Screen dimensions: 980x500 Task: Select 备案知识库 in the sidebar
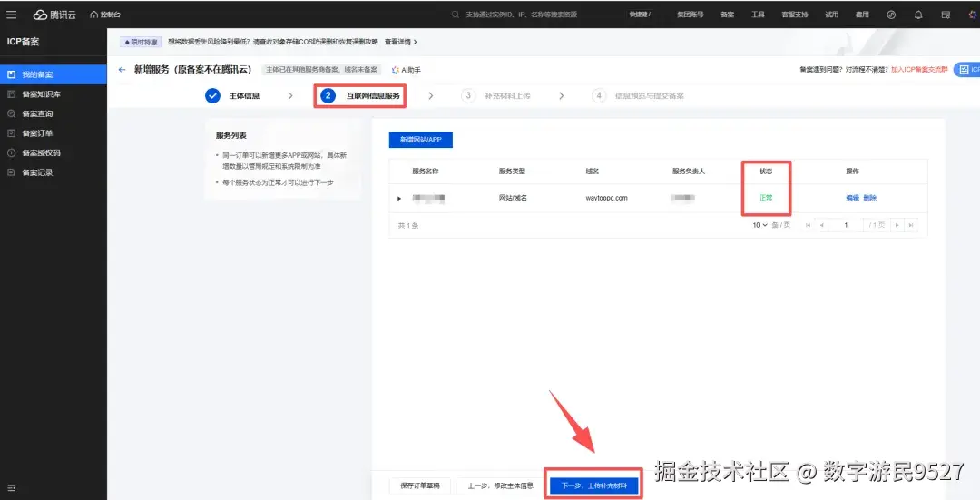(54, 93)
